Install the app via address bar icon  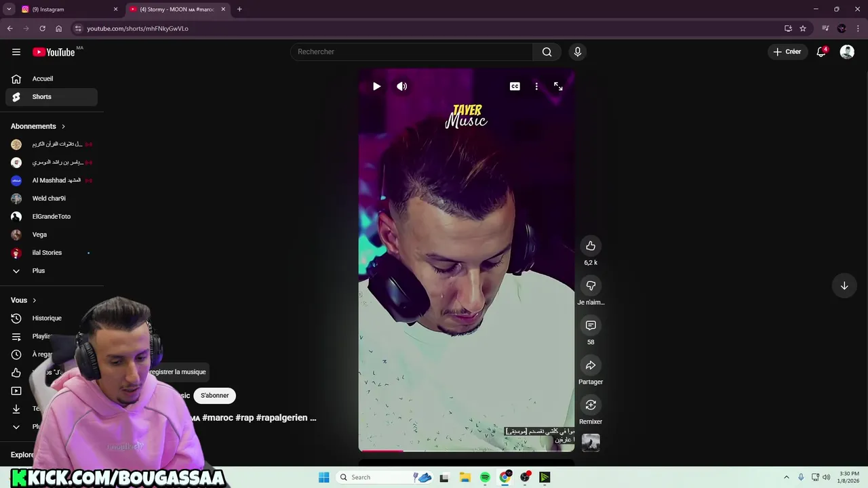tap(788, 28)
